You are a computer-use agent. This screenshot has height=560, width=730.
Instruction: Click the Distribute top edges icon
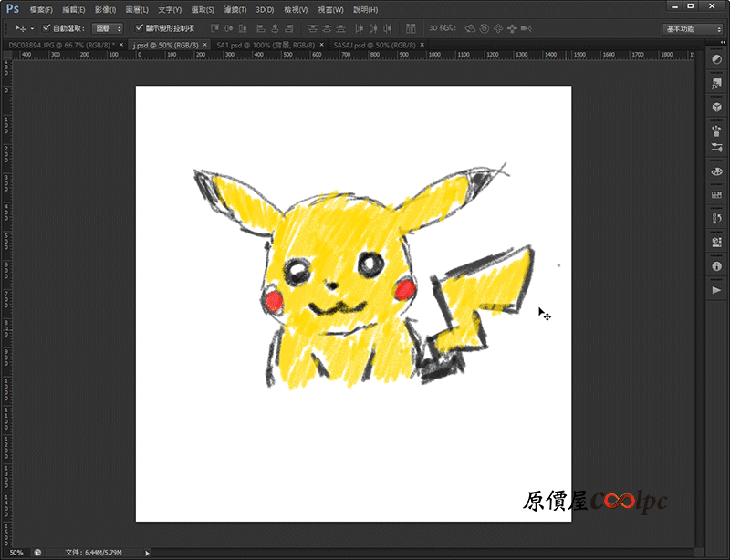pos(313,28)
